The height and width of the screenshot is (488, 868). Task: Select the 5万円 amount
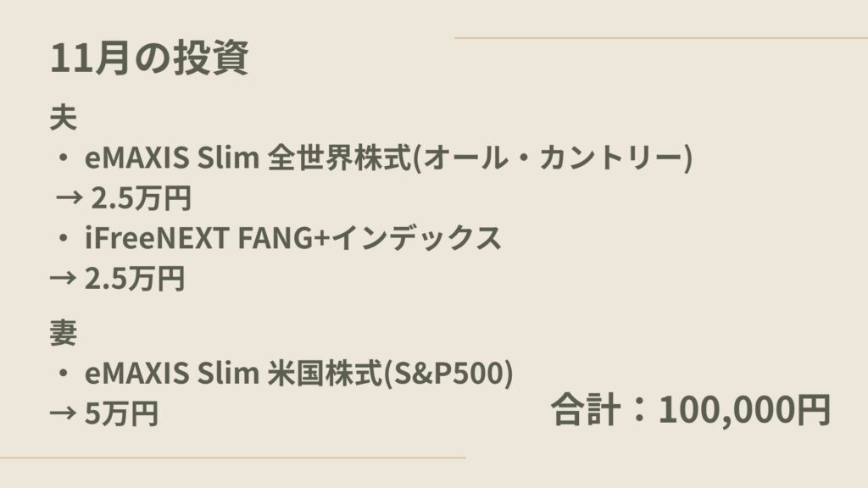(x=121, y=413)
